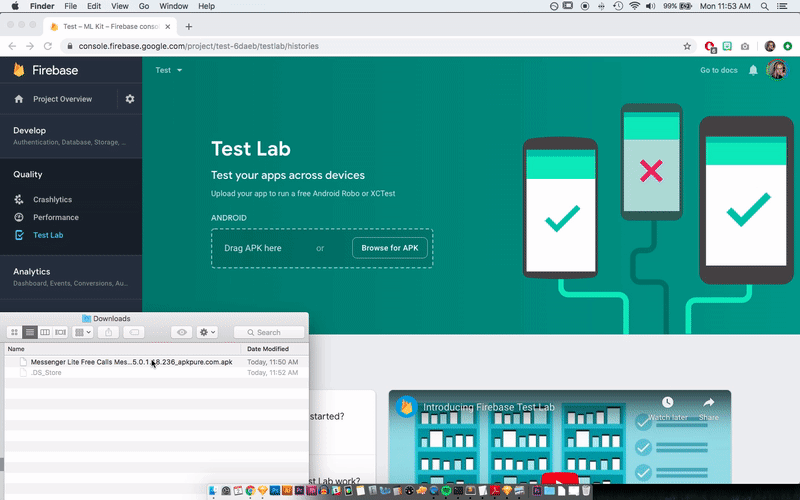Open a new browser tab
Viewport: 800px width, 500px height.
pyautogui.click(x=189, y=26)
